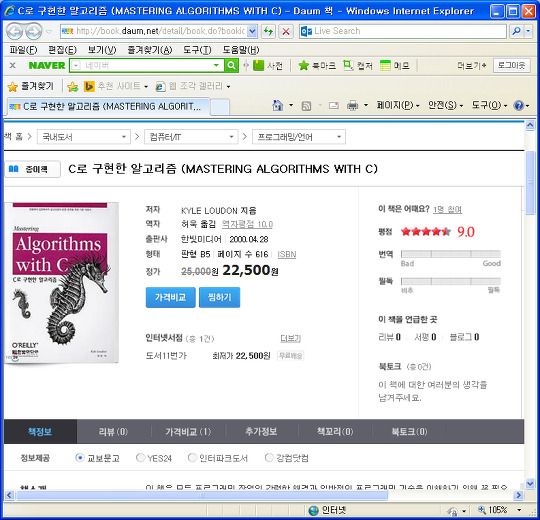Refresh the page with the green arrows icon

(x=268, y=32)
